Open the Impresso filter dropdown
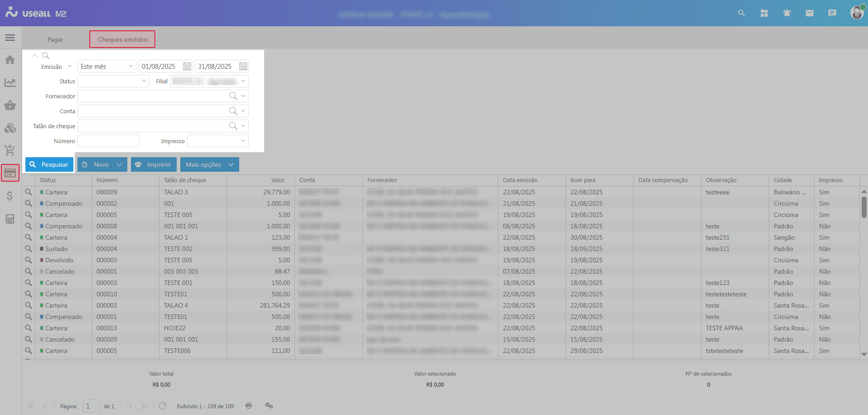Viewport: 868px width, 415px height. click(x=243, y=141)
